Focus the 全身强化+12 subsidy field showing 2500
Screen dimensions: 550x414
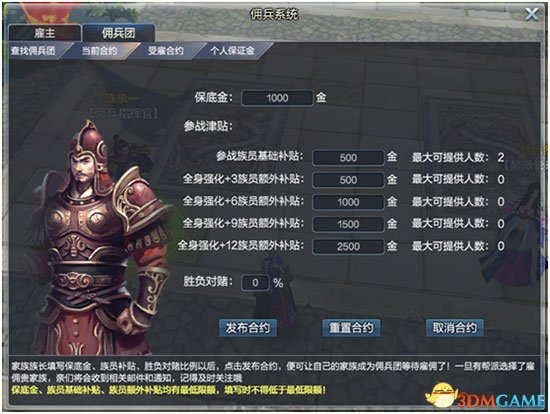coord(348,246)
